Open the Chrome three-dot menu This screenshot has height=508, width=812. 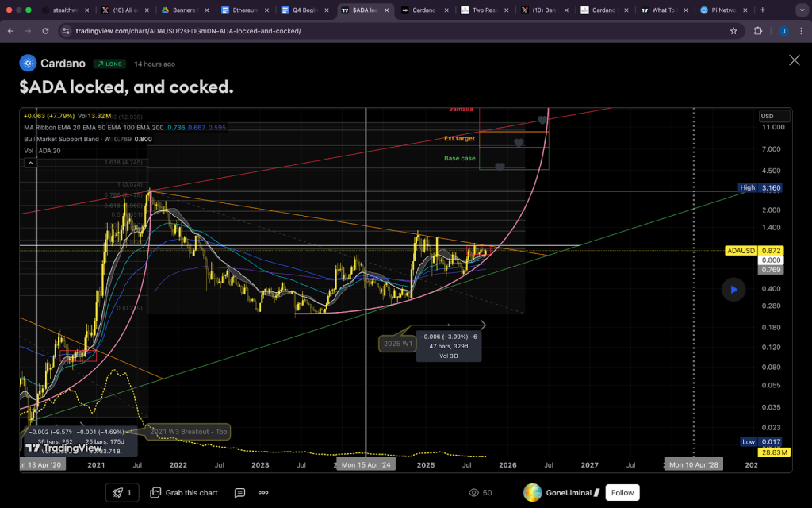[x=801, y=30]
